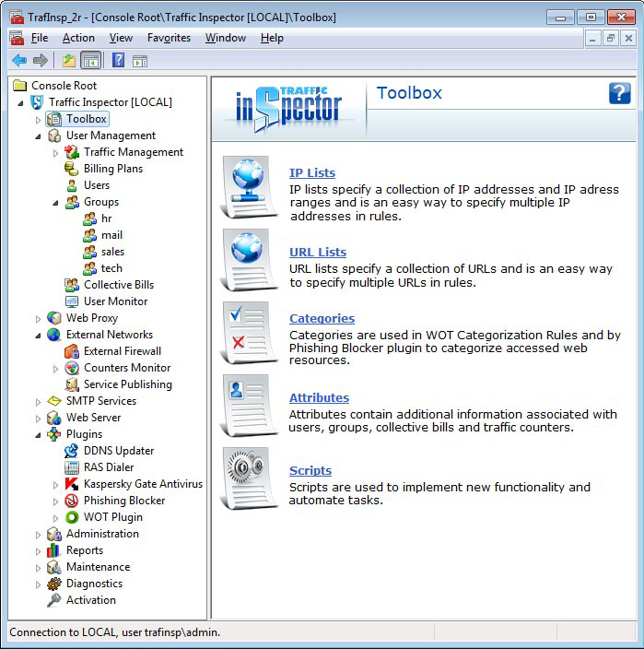Open the File menu
Viewport: 644px width, 649px height.
[x=40, y=38]
